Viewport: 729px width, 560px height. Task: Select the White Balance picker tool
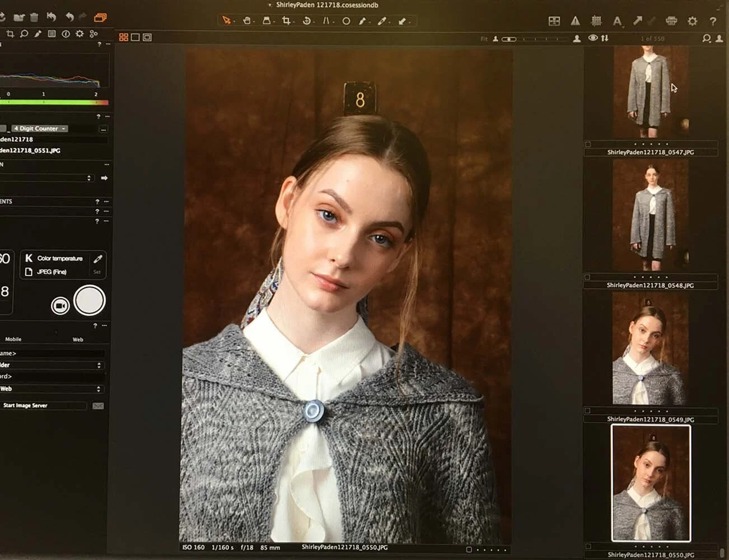pos(382,21)
